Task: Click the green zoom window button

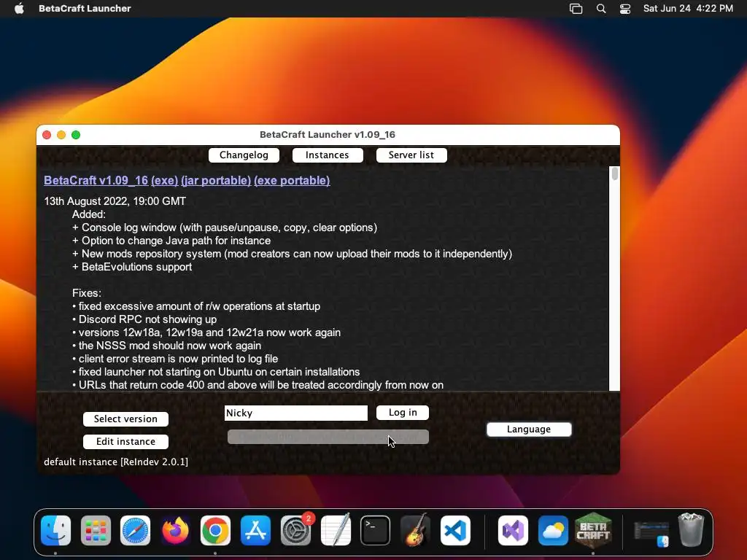Action: pyautogui.click(x=76, y=135)
